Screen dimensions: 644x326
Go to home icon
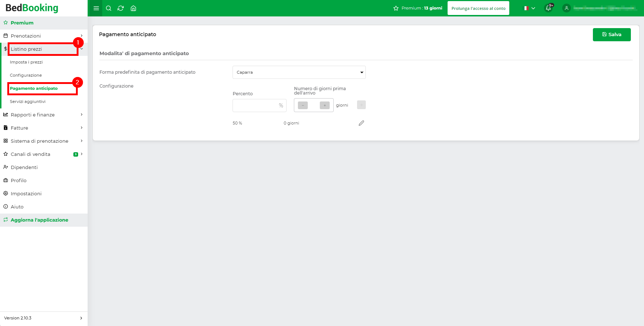pos(133,8)
